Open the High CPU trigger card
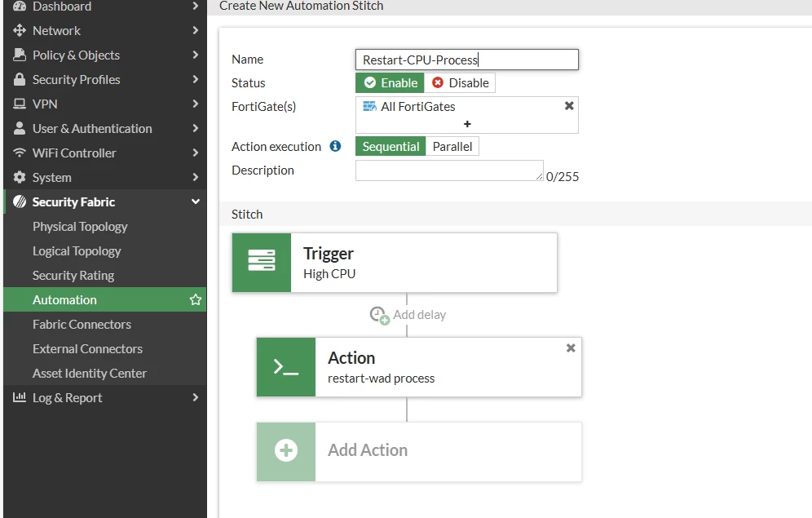The height and width of the screenshot is (518, 812). [395, 263]
